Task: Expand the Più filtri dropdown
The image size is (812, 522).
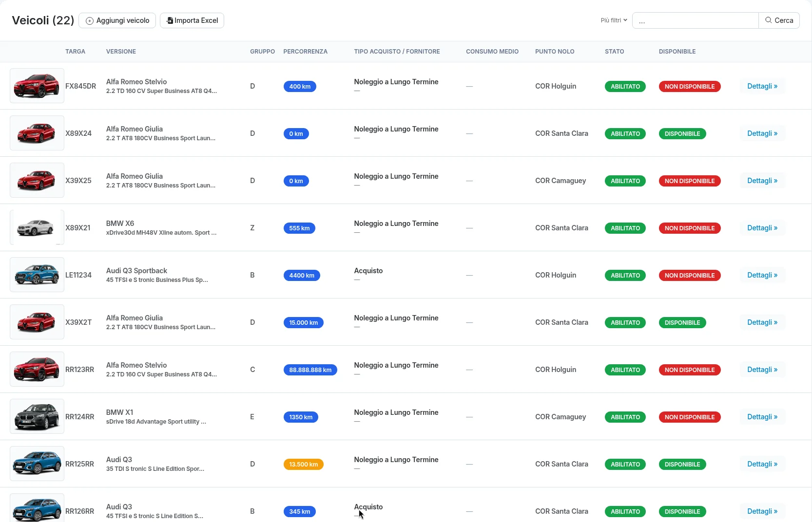Action: 614,20
